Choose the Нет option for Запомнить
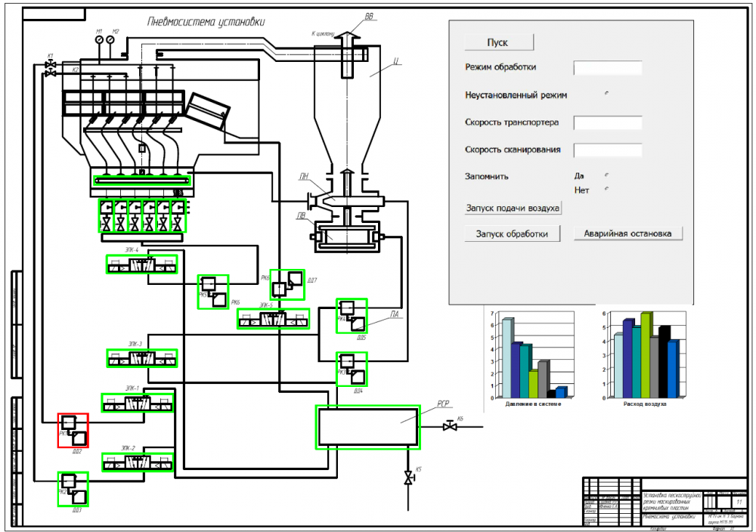 coord(607,190)
